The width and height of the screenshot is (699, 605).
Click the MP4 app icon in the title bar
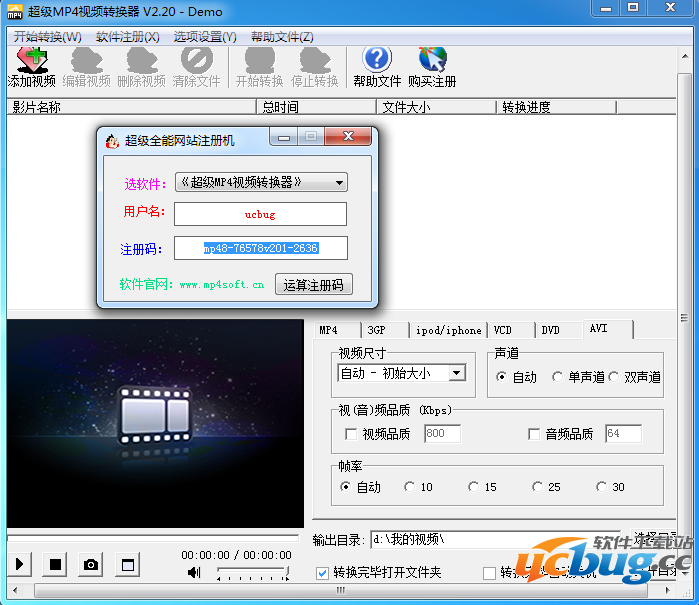click(x=15, y=12)
